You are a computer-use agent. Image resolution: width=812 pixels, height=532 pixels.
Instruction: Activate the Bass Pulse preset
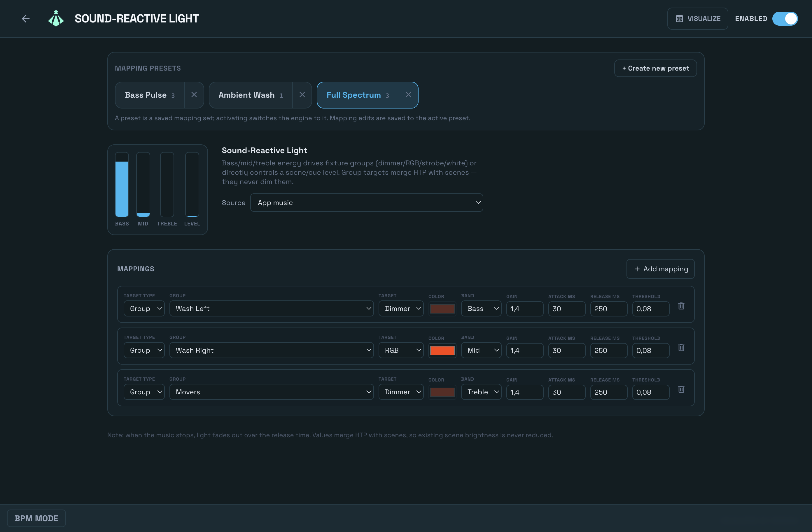pos(150,95)
